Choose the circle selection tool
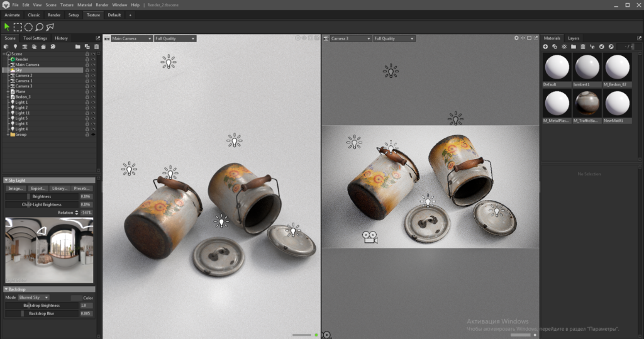 click(28, 27)
